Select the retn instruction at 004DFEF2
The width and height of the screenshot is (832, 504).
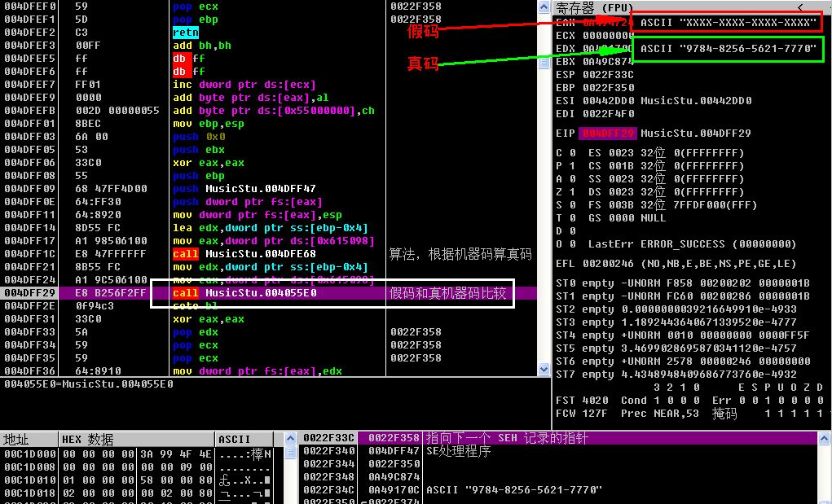(186, 33)
